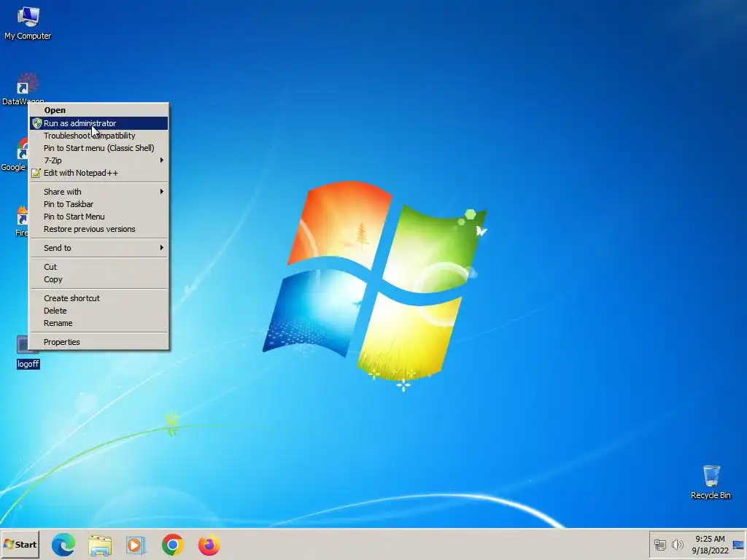This screenshot has height=560, width=747.
Task: Launch Google Chrome from the taskbar
Action: pos(172,545)
